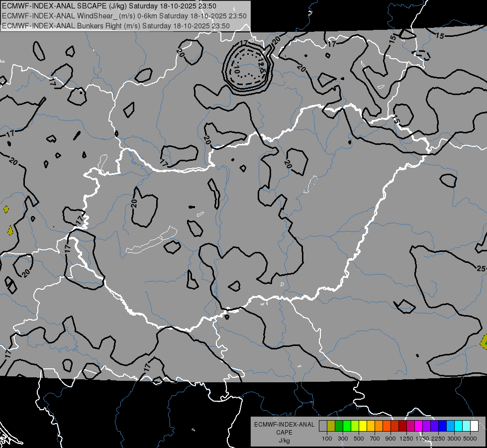487x448 pixels.
Task: Click the bright cyan legend swatch
Action: (459, 426)
